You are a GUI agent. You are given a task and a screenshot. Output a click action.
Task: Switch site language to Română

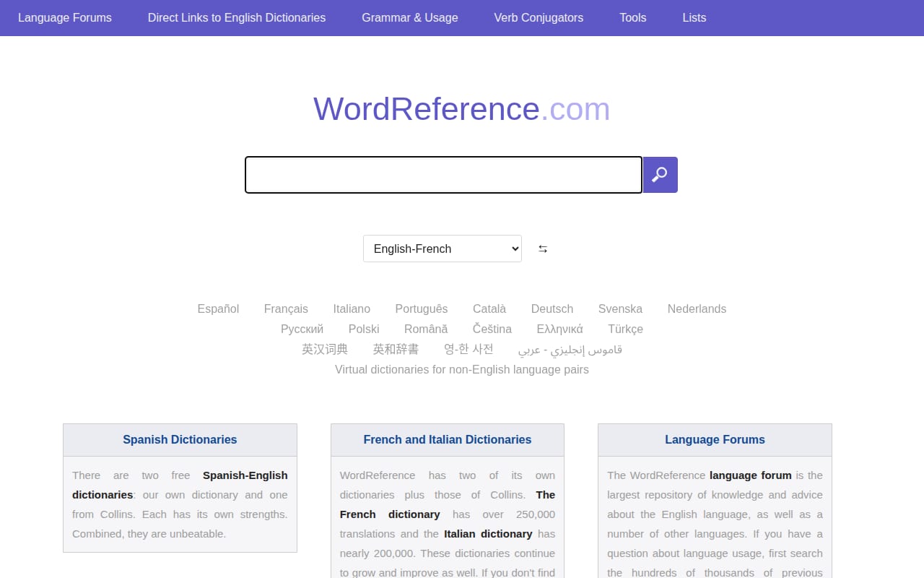coord(426,329)
